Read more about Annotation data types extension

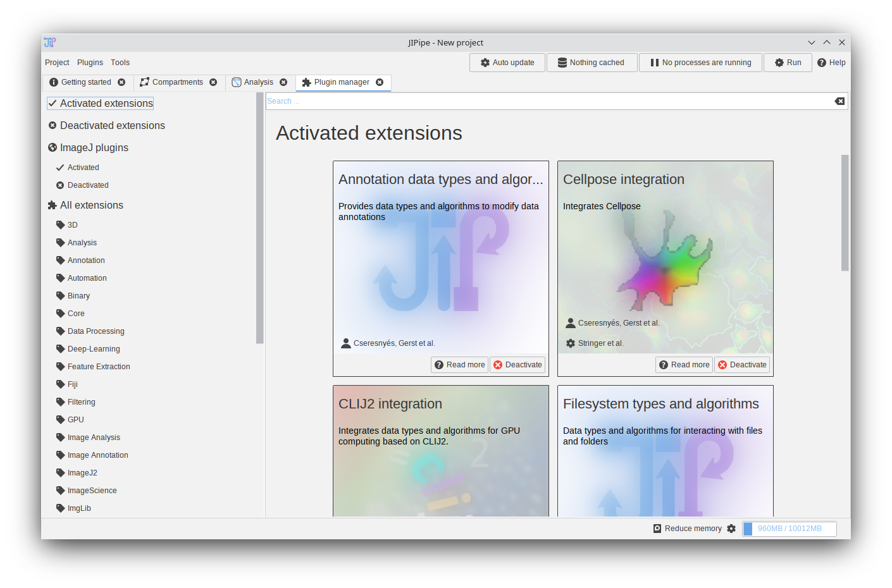(459, 364)
